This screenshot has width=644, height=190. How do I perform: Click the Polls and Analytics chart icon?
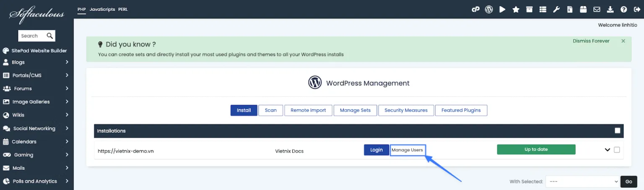[x=6, y=181]
